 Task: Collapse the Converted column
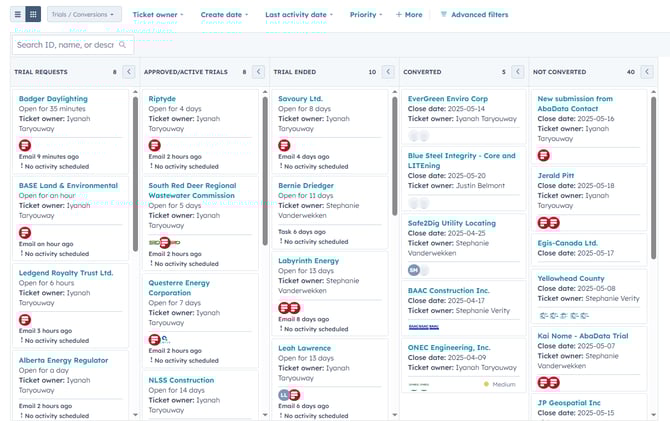518,72
